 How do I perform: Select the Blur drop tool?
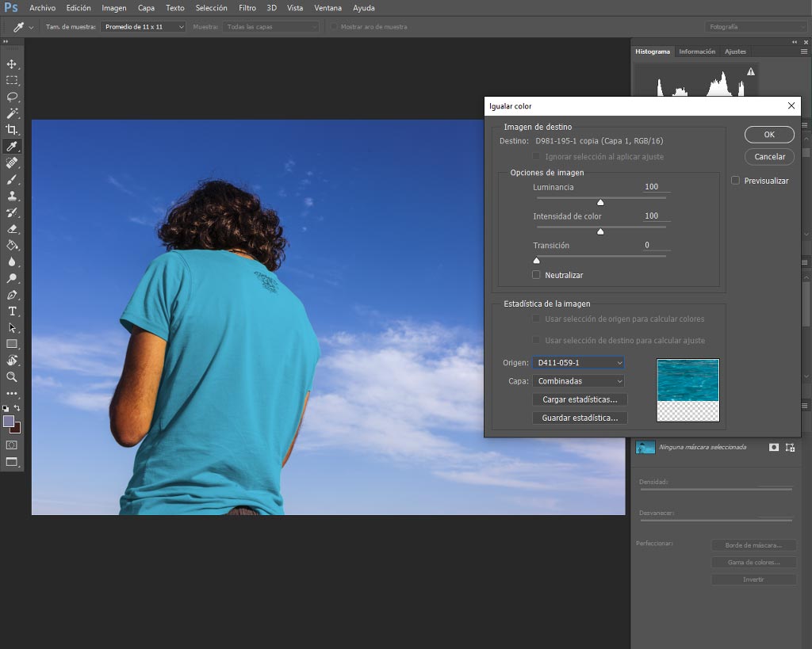point(11,262)
